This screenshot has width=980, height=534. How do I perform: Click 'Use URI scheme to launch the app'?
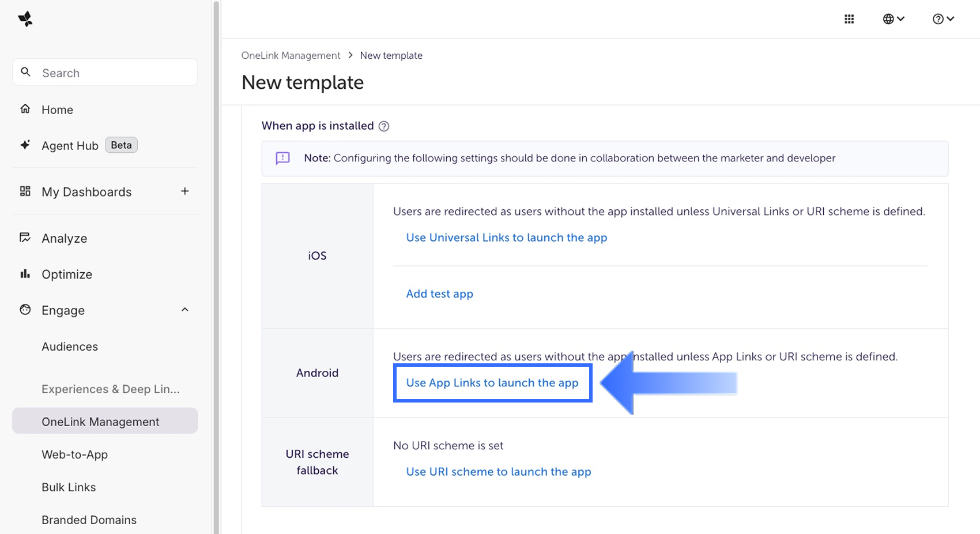[498, 472]
